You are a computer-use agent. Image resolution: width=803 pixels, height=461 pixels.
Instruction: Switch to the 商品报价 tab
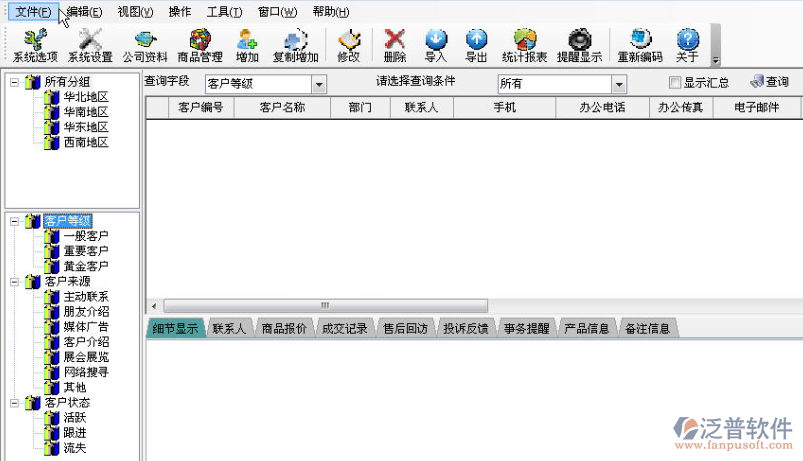pos(283,328)
